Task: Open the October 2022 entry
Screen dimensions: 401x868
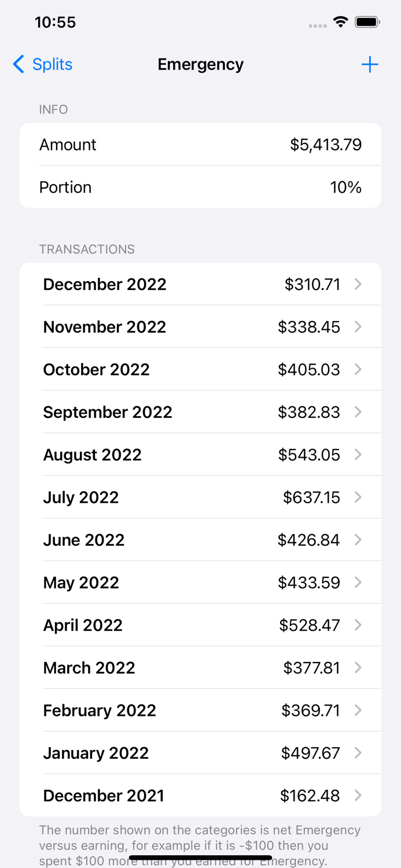Action: click(200, 369)
